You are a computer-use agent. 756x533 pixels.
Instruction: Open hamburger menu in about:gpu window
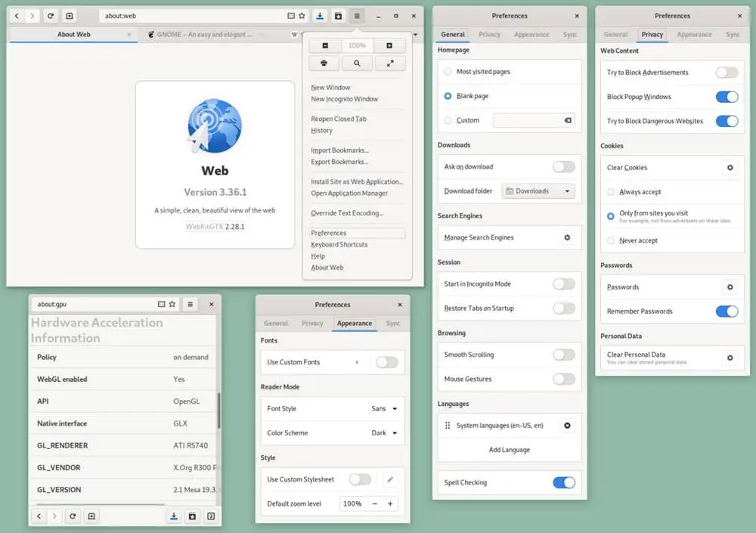(x=190, y=305)
